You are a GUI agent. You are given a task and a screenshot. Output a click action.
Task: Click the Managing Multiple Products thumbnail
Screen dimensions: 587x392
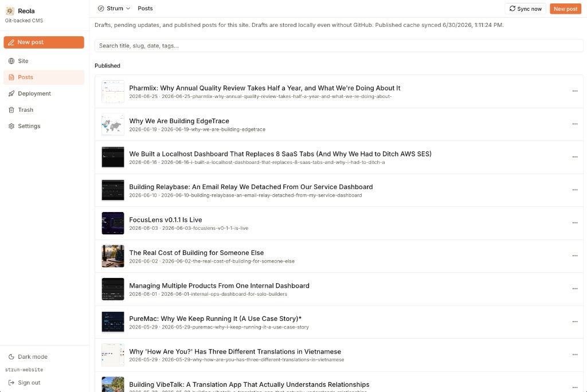pos(113,289)
